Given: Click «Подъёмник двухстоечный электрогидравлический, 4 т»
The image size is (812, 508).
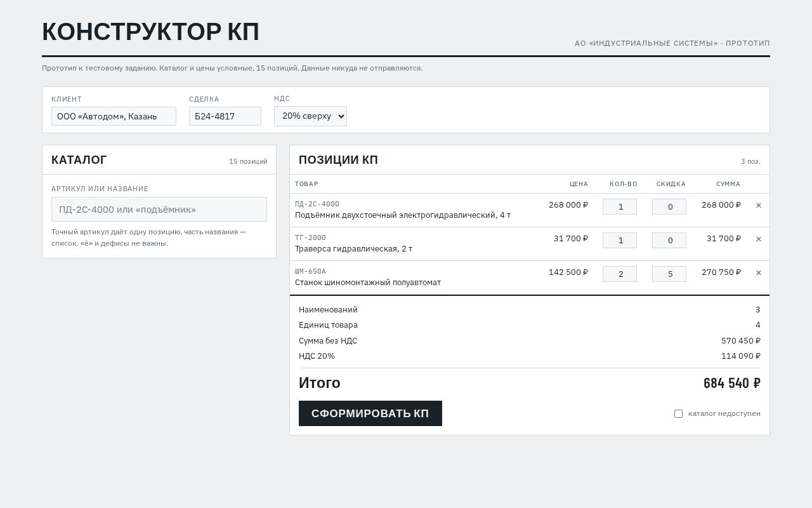Looking at the screenshot, I should [x=403, y=215].
